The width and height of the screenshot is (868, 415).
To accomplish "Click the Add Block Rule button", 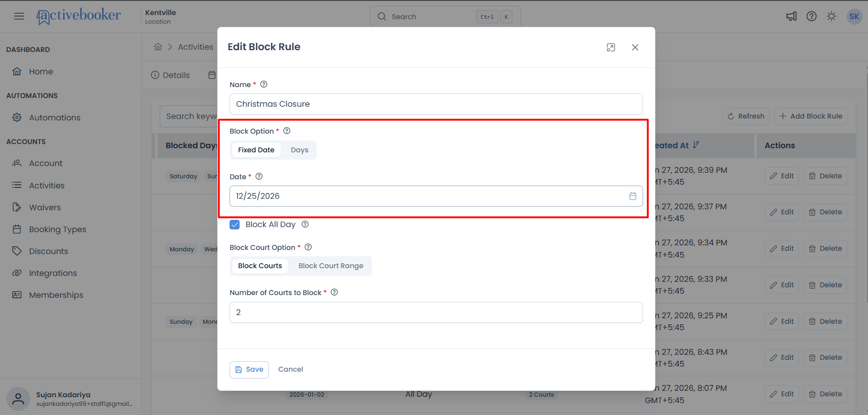I will tap(810, 116).
